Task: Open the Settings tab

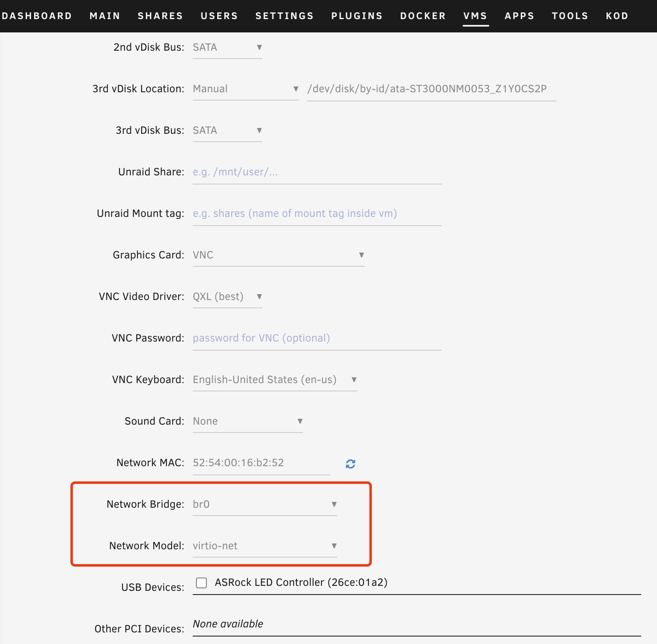Action: pyautogui.click(x=284, y=16)
